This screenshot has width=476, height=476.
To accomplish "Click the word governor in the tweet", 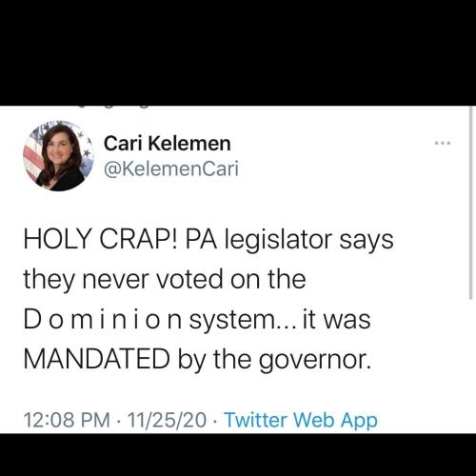I will pos(314,361).
